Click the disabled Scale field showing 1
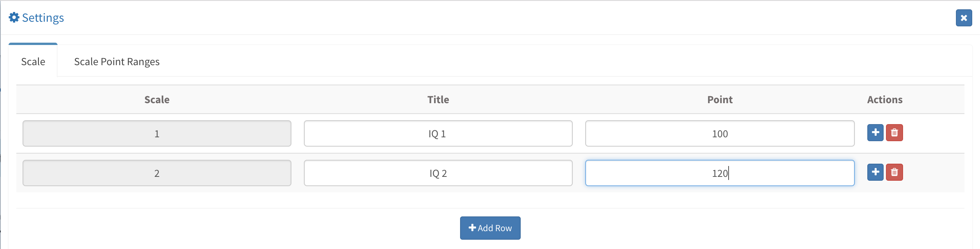The height and width of the screenshot is (249, 980). (x=157, y=133)
